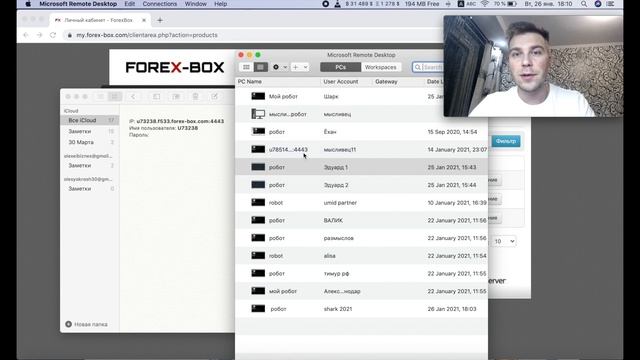Click the blue 'Фильтр' button on webpage
Screen dimensions: 640x360
[x=506, y=141]
